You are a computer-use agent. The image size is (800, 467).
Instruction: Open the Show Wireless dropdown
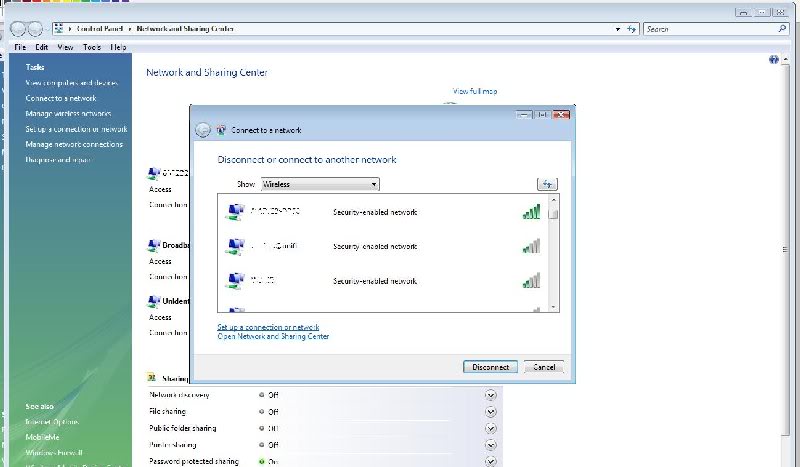coord(320,184)
